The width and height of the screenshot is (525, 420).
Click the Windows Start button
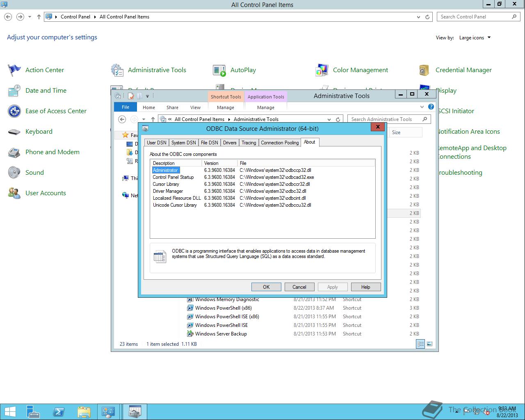(10, 412)
